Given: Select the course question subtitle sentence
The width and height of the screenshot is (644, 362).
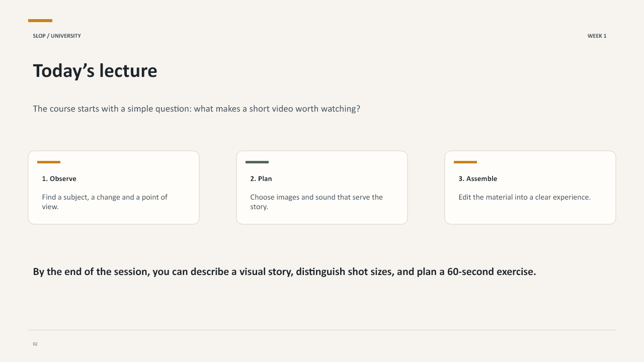Looking at the screenshot, I should coord(197,109).
